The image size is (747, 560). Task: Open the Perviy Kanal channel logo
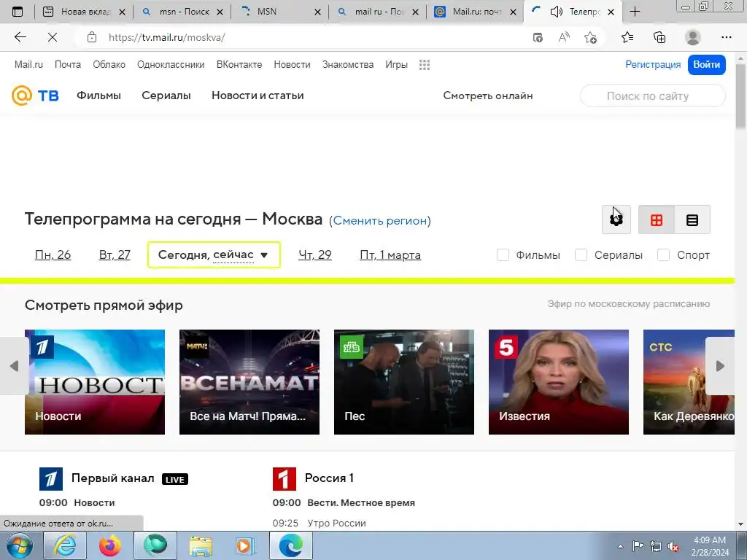click(51, 478)
